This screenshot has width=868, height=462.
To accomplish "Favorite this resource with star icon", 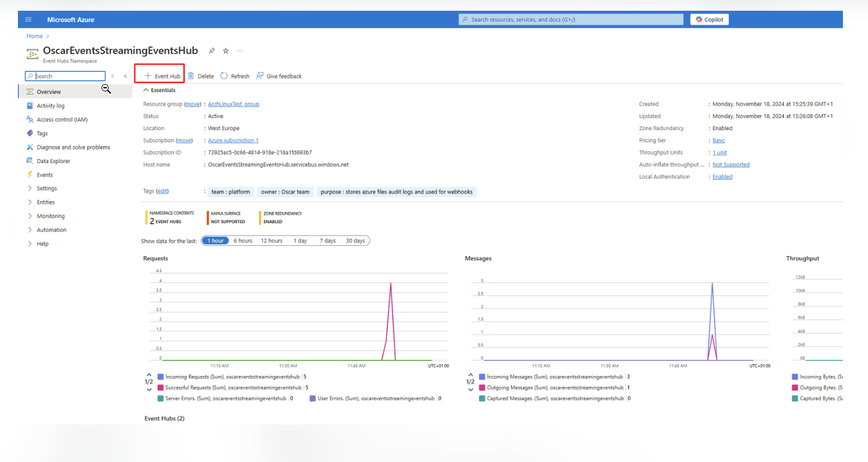I will [226, 51].
